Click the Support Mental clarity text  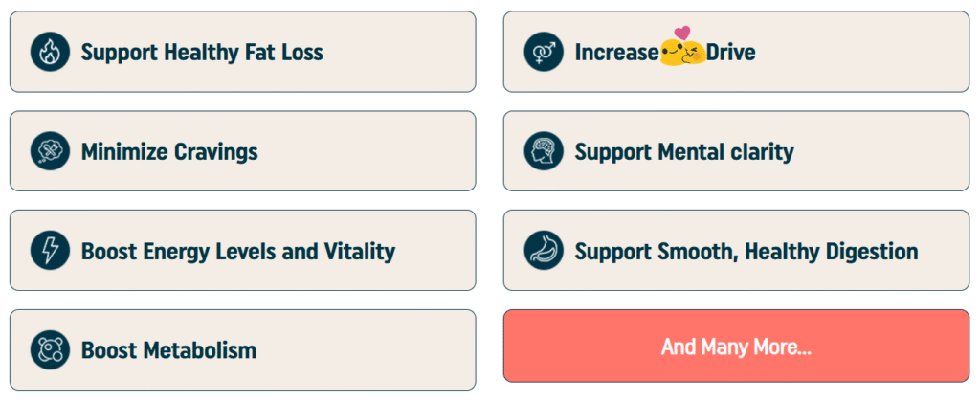point(684,152)
